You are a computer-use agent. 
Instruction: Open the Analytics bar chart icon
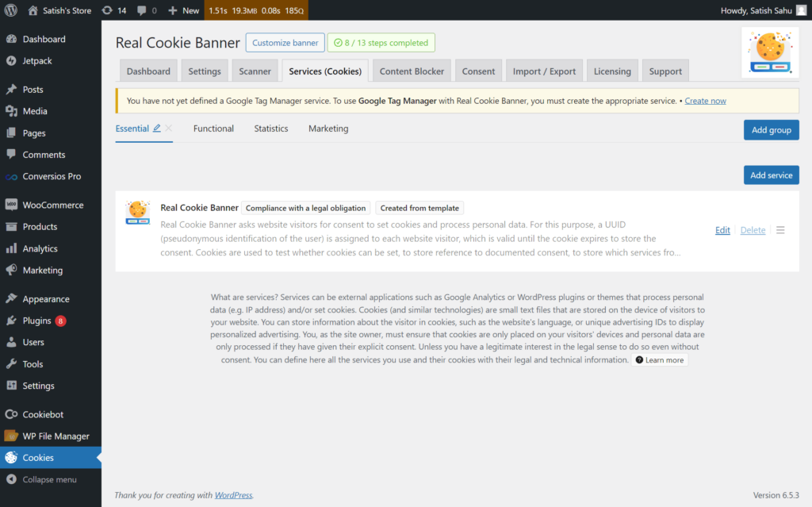click(x=11, y=248)
